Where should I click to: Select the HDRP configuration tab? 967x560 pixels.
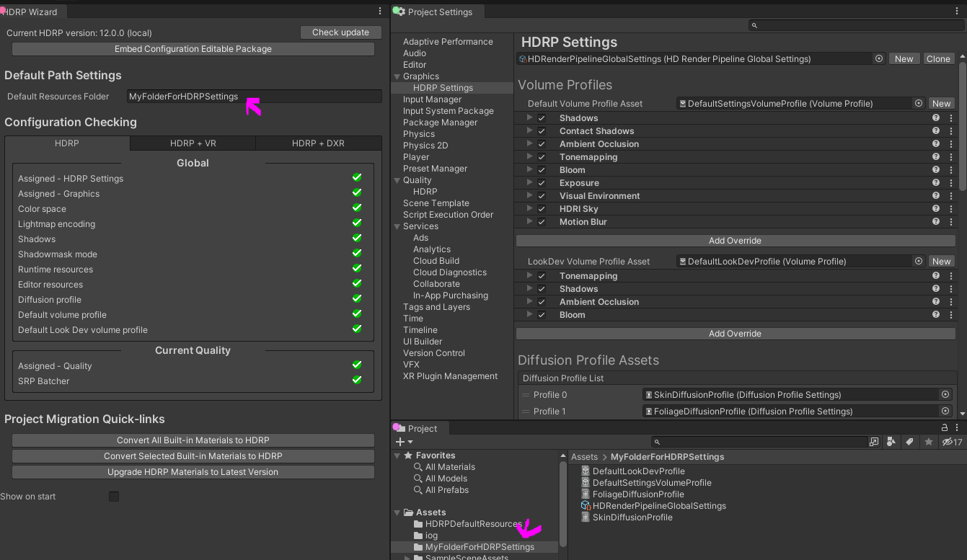(x=67, y=143)
